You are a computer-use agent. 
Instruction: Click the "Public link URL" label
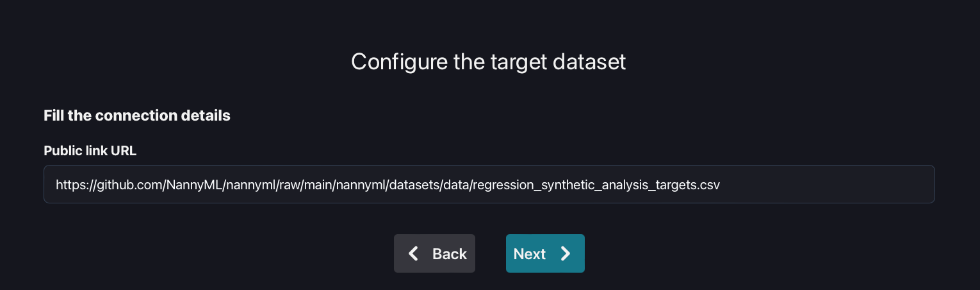coord(90,151)
